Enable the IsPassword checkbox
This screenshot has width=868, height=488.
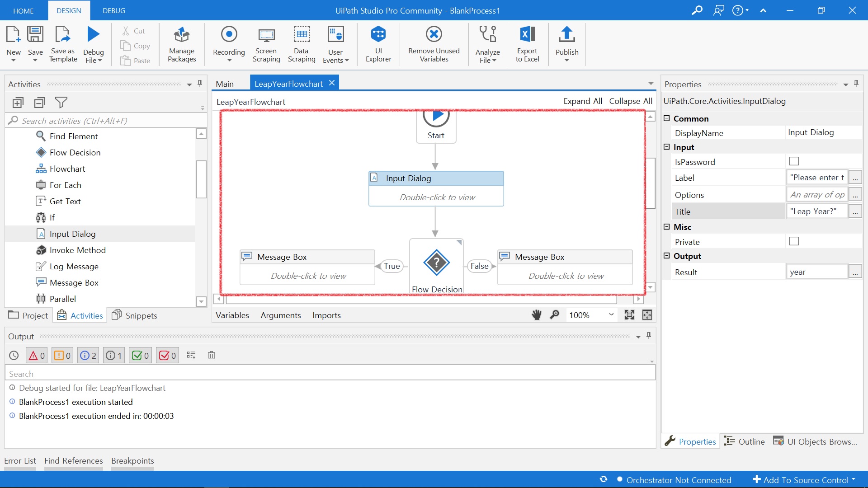pyautogui.click(x=794, y=161)
